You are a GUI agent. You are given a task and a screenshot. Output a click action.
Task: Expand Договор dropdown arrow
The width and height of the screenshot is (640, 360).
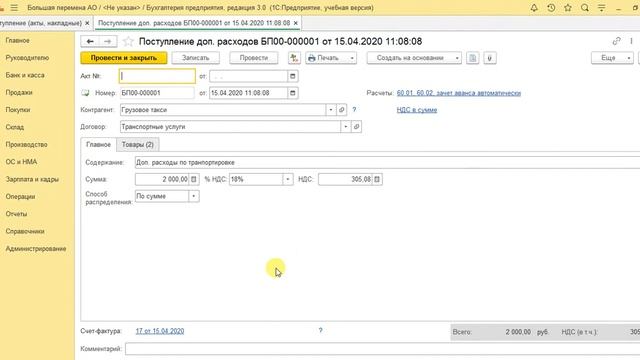346,127
